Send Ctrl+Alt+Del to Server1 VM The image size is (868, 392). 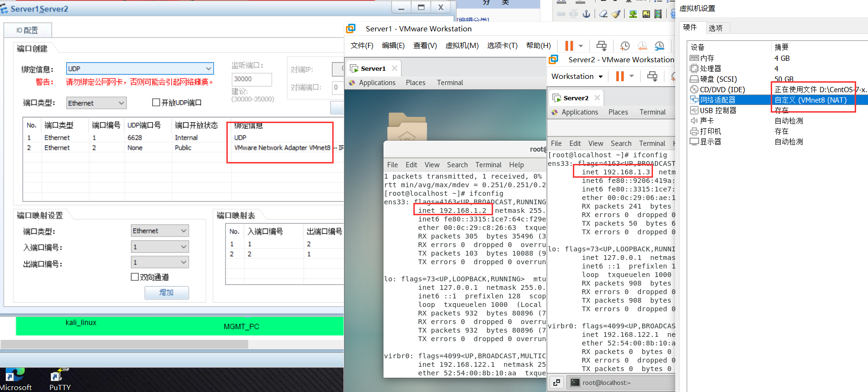[x=601, y=46]
